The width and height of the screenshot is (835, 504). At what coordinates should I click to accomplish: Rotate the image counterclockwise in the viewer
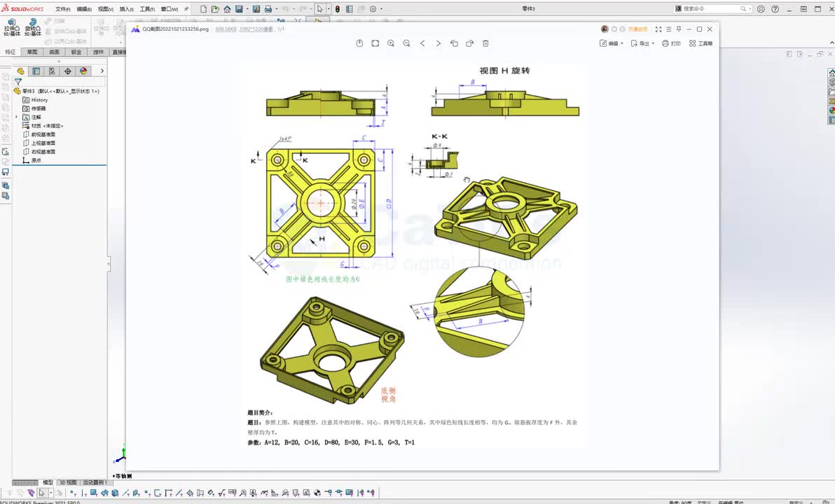(x=454, y=43)
